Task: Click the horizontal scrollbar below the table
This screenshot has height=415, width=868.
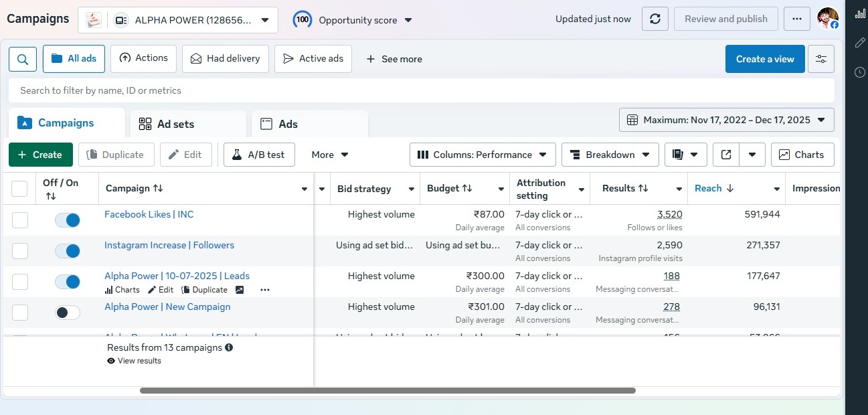Action: (387, 390)
